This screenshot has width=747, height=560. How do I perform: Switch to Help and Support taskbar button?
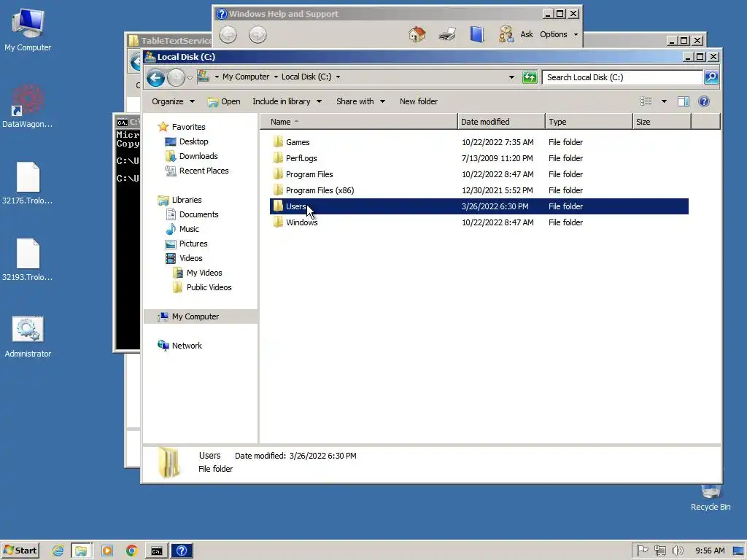(x=182, y=551)
